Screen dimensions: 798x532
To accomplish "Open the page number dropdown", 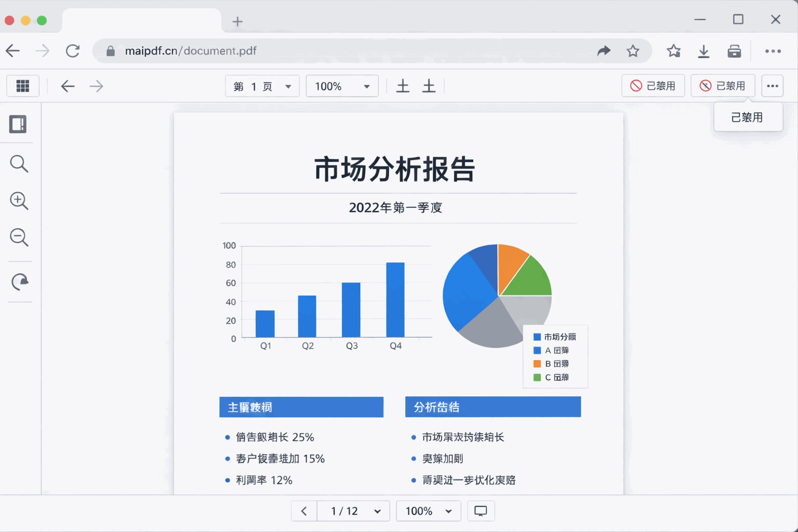I will point(262,86).
